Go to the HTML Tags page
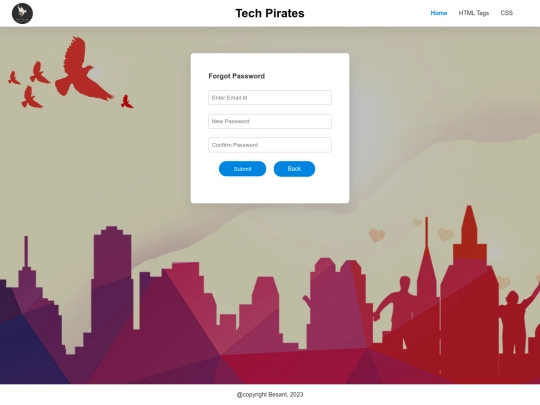The width and height of the screenshot is (540, 405). click(x=474, y=13)
